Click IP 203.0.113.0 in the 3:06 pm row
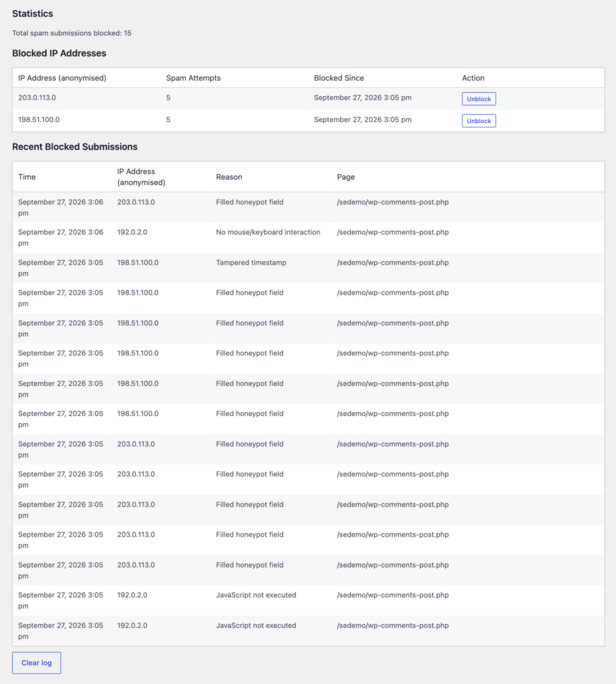 (x=136, y=202)
